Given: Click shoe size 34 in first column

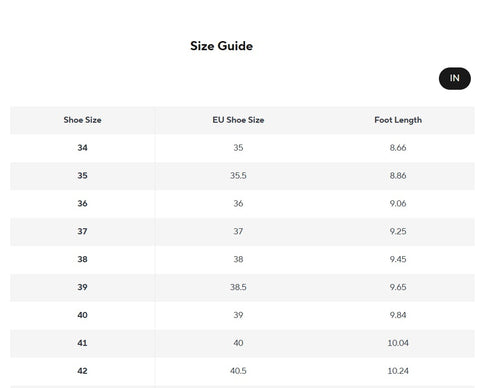Looking at the screenshot, I should click(x=82, y=148).
